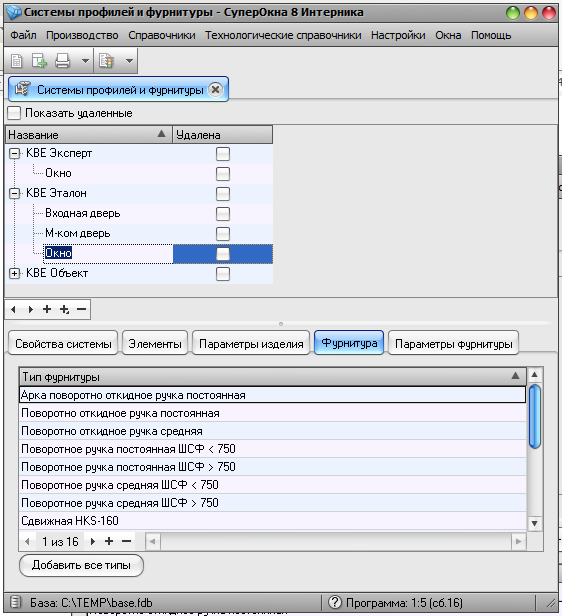This screenshot has width=562, height=616.
Task: Add a hardware type with grid plus icon
Action: point(109,541)
